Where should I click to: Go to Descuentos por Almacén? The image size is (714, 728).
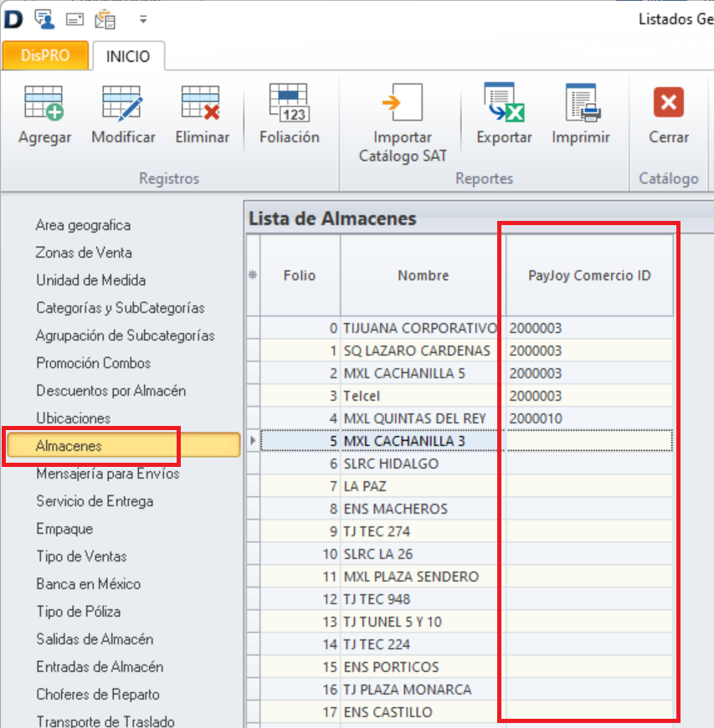coord(110,391)
